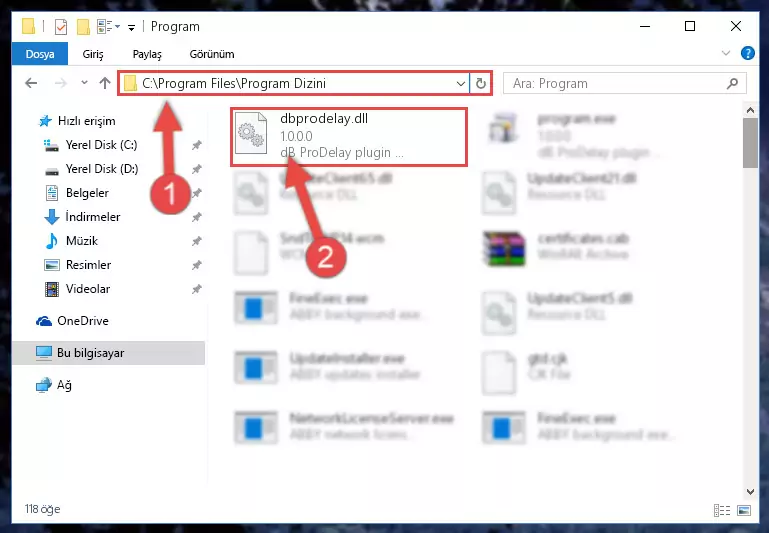Maximize the Program explorer window
This screenshot has width=769, height=533.
tap(690, 26)
